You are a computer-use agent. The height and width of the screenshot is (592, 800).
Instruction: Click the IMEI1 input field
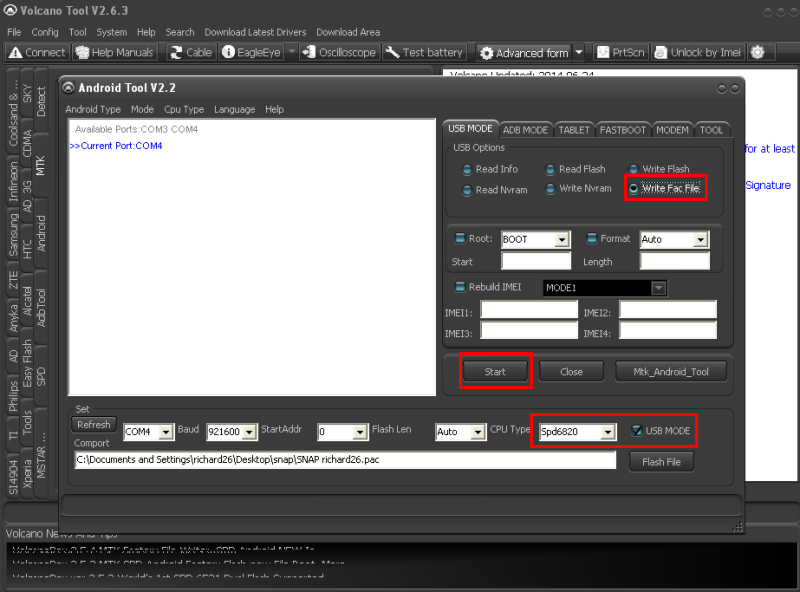[528, 311]
